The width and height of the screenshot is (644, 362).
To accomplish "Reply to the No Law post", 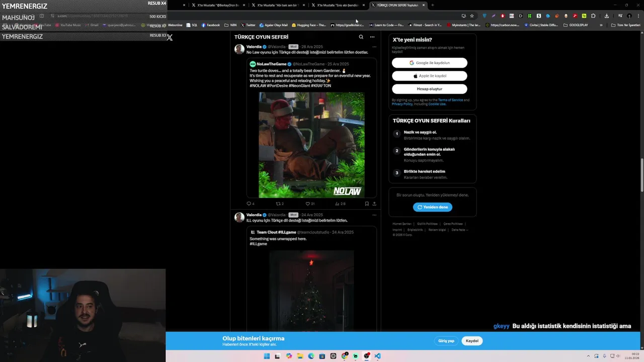I will click(x=250, y=204).
